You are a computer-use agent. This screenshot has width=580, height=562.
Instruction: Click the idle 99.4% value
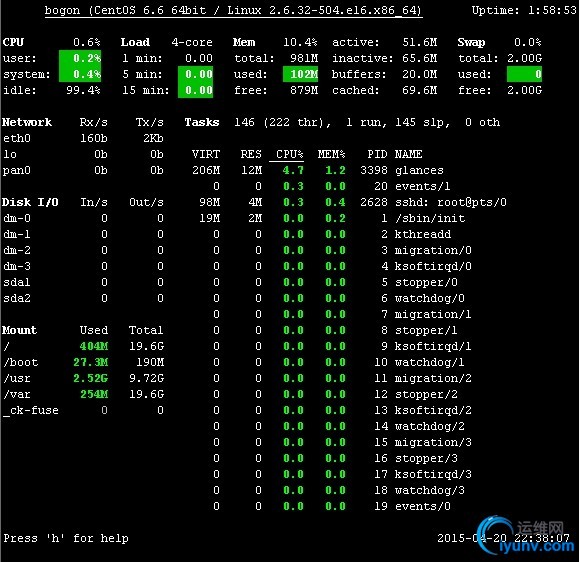point(83,90)
